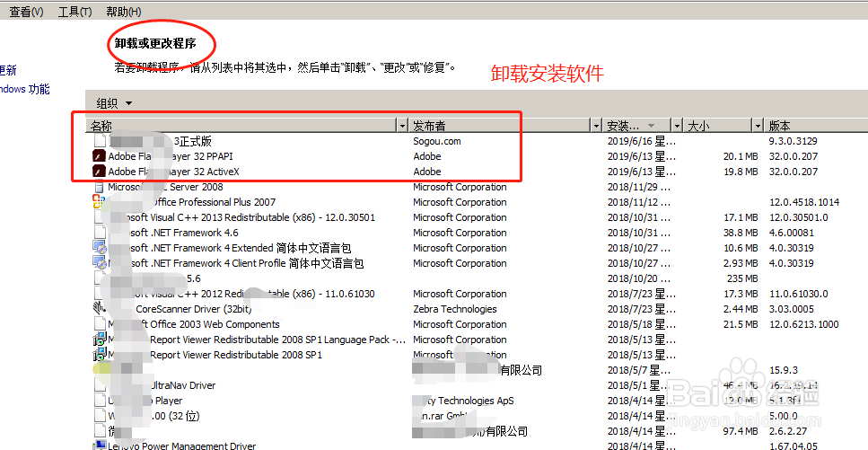Click version 1.67.04.05
868x450 pixels.
793,446
